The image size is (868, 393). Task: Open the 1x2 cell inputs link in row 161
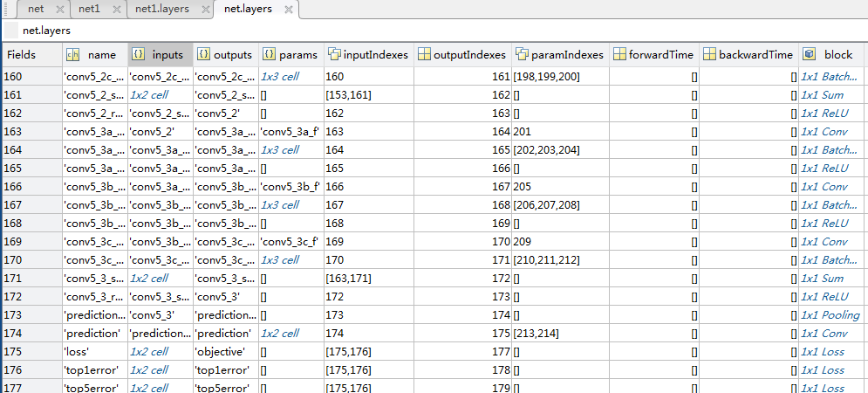149,95
